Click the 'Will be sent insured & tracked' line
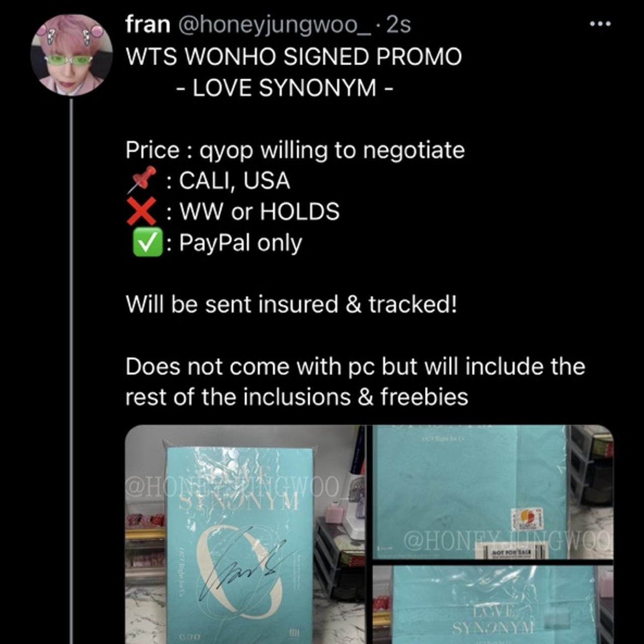Viewport: 644px width, 644px height. click(291, 304)
